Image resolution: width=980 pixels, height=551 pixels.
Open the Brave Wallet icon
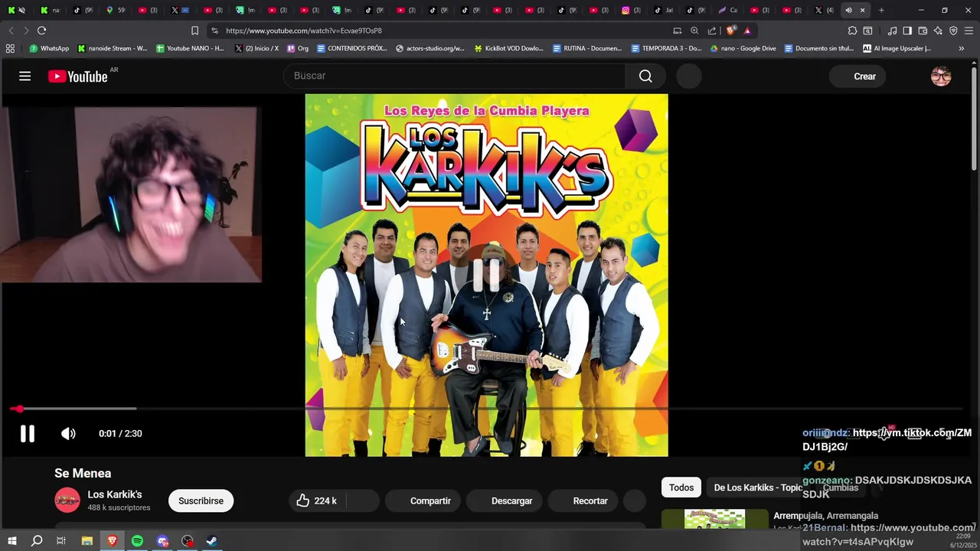click(x=923, y=31)
